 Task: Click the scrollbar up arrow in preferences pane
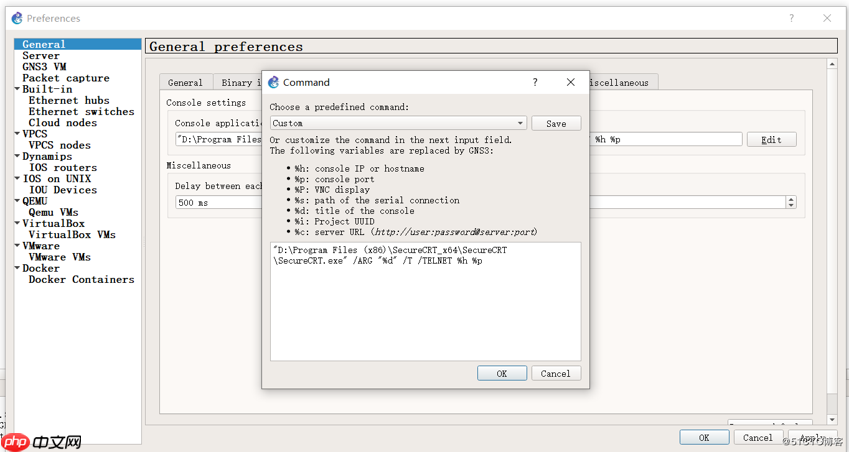point(832,64)
